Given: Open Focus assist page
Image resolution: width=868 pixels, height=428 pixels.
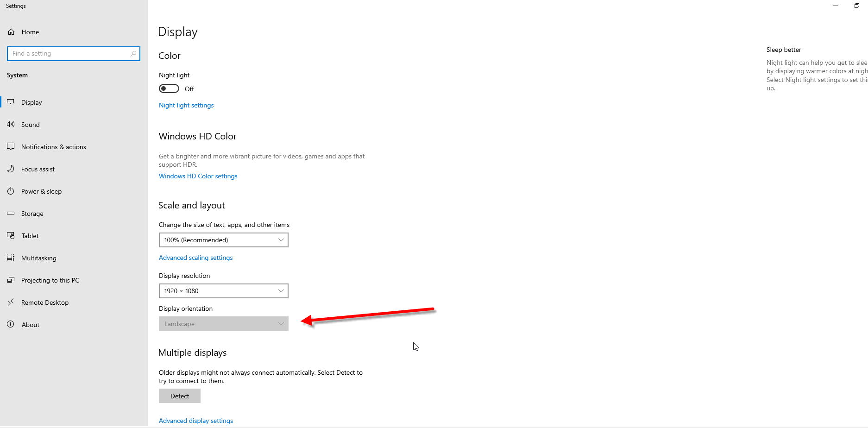Looking at the screenshot, I should 74,169.
